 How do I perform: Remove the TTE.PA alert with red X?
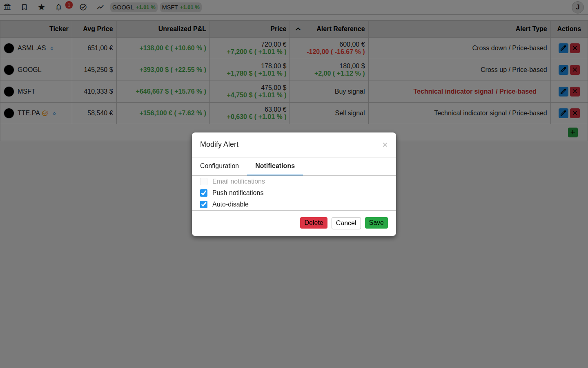pos(575,113)
